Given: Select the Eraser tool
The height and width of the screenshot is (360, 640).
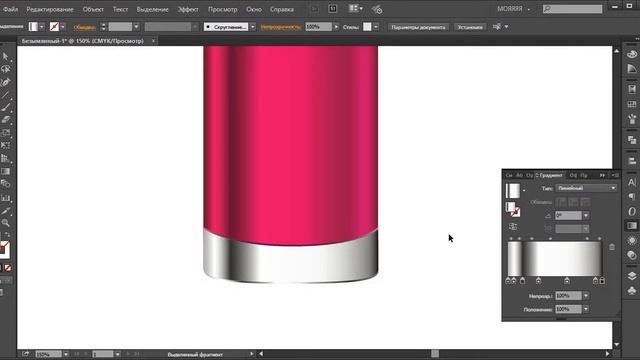Looking at the screenshot, I should click(x=5, y=120).
